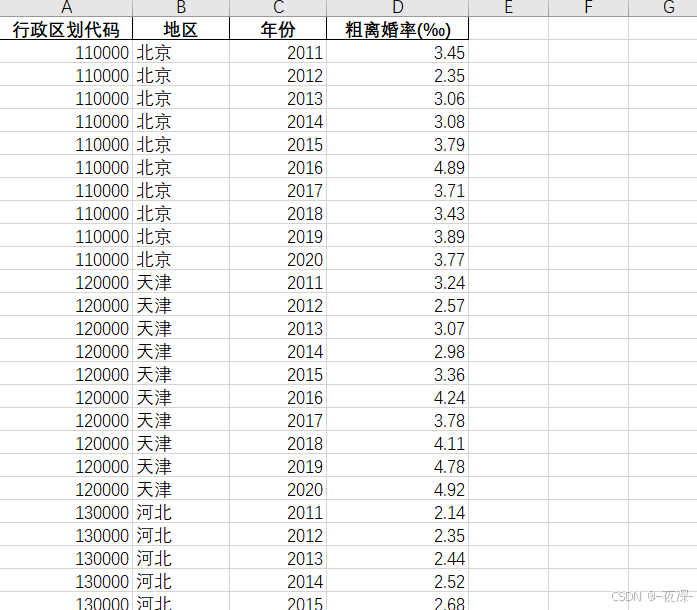Viewport: 697px width, 610px height.
Task: Click 河北 in the 2012 row
Action: [181, 536]
